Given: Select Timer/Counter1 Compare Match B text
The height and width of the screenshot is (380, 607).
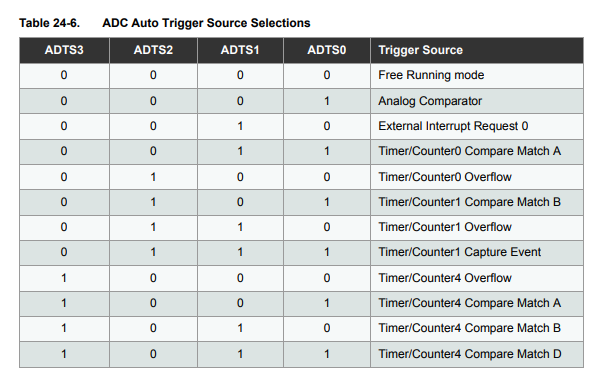Looking at the screenshot, I should (470, 202).
